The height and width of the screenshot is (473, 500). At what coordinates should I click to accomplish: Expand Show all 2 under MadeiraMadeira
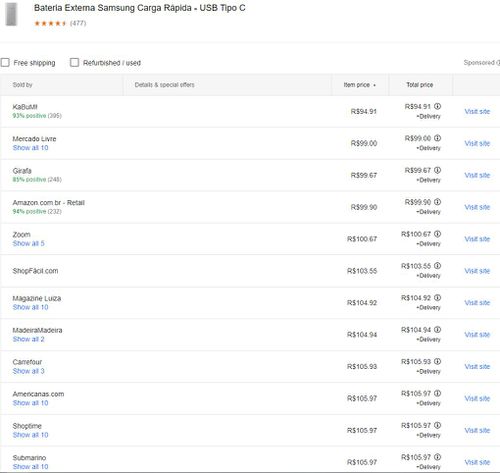click(x=28, y=339)
